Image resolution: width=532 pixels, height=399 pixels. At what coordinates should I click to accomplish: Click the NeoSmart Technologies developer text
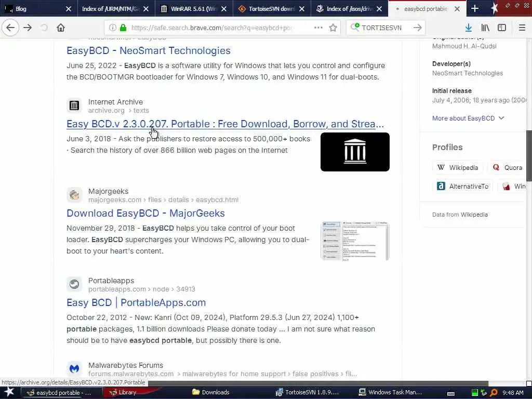pyautogui.click(x=468, y=73)
